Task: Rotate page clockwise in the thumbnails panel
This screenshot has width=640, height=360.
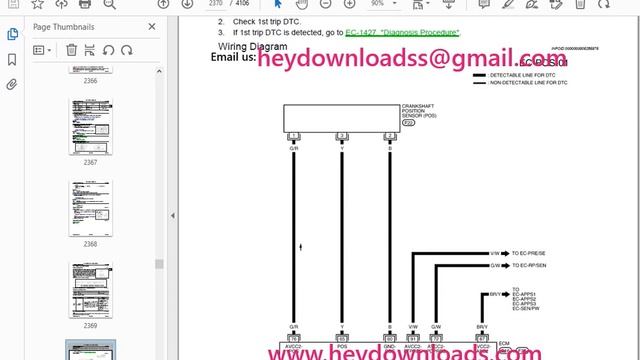Action: point(127,50)
